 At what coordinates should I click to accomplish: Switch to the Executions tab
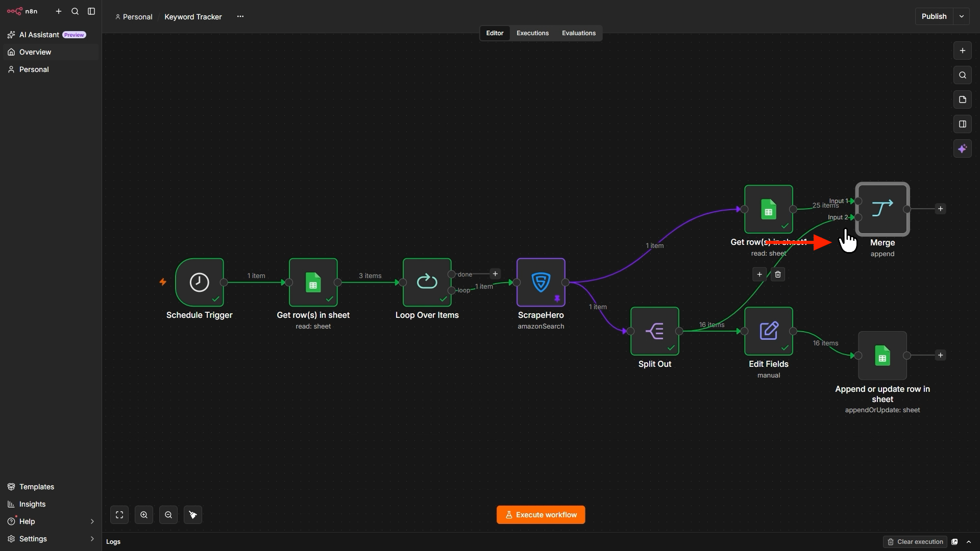[x=532, y=33]
